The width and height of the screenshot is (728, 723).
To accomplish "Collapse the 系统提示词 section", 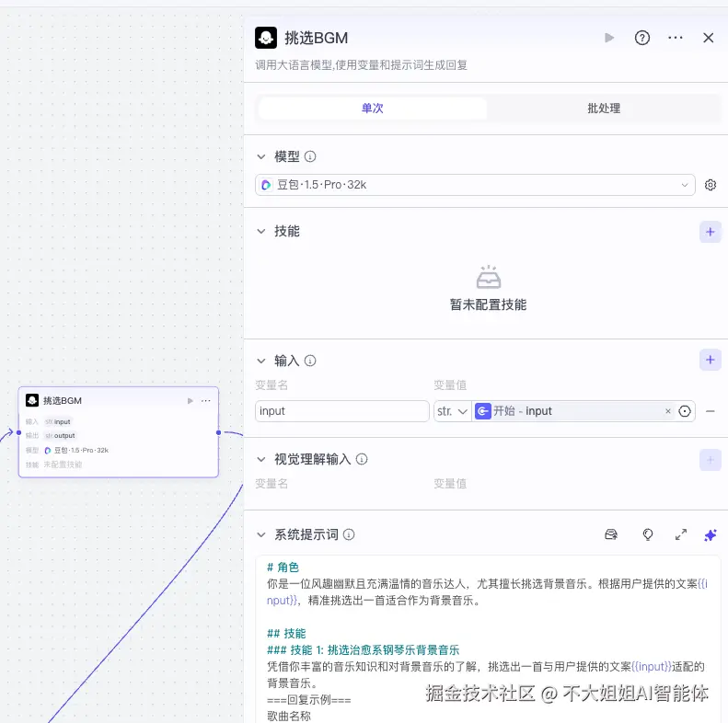I will (x=261, y=535).
